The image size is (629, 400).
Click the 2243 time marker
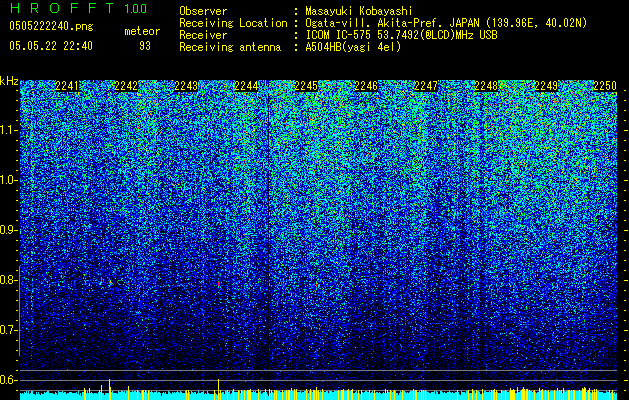186,86
